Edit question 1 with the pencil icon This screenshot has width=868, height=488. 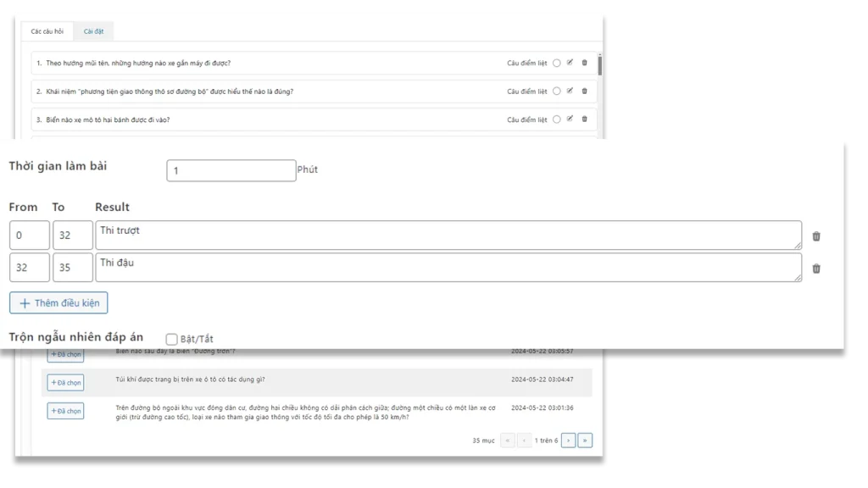570,63
